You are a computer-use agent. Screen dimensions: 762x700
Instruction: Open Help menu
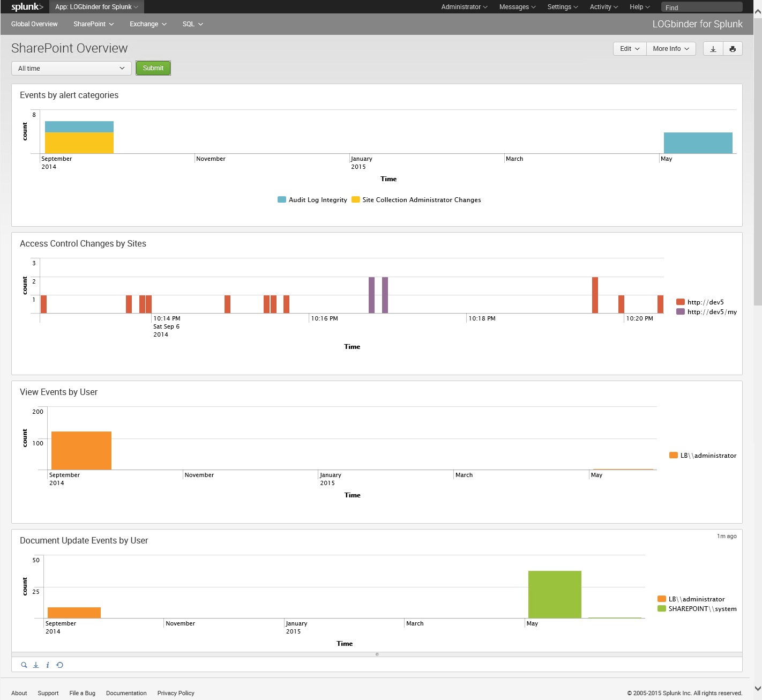tap(639, 7)
